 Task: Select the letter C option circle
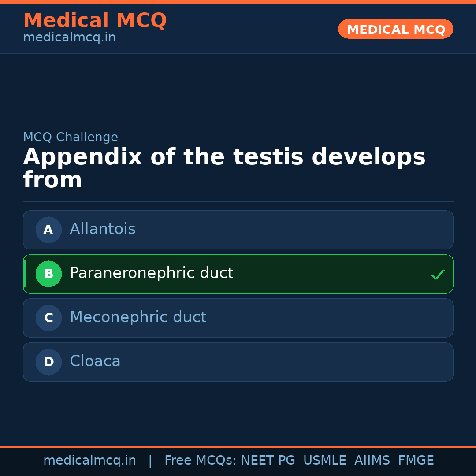coord(48,318)
